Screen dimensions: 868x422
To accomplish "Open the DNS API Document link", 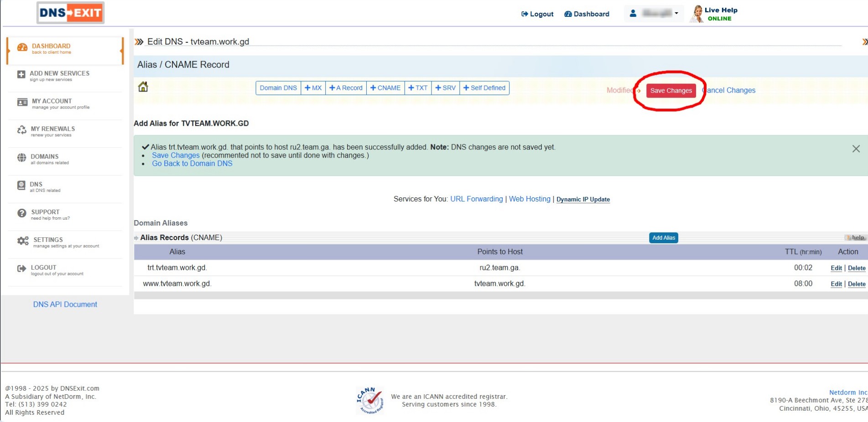I will coord(65,304).
